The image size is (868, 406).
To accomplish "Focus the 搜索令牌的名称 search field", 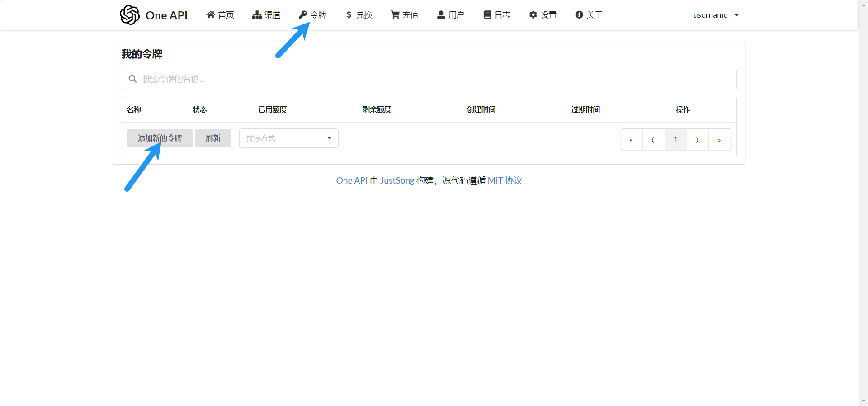I will click(x=429, y=79).
